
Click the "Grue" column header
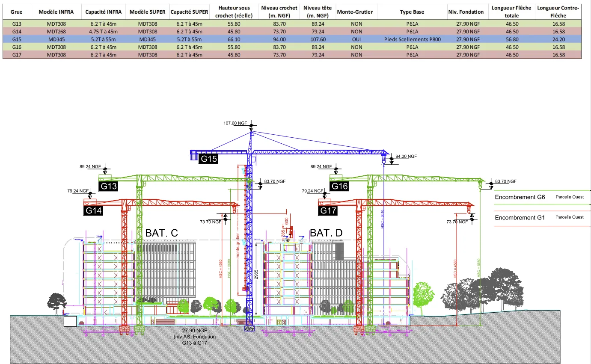click(16, 12)
